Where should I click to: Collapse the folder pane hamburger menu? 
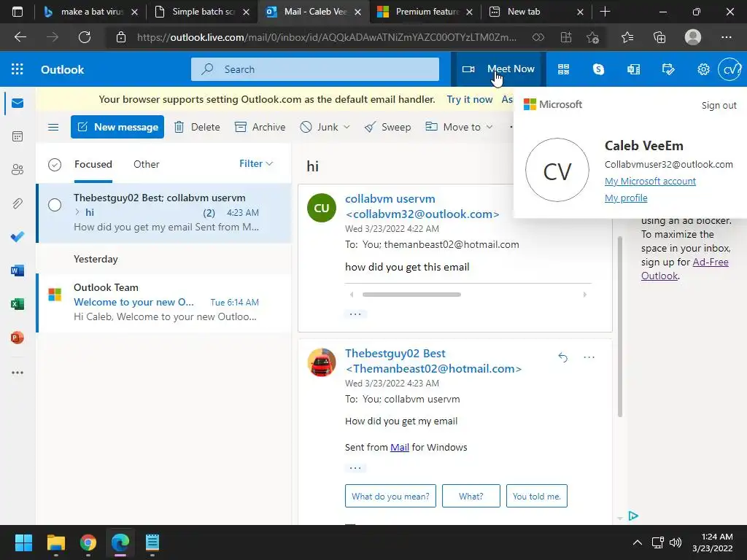click(x=53, y=127)
